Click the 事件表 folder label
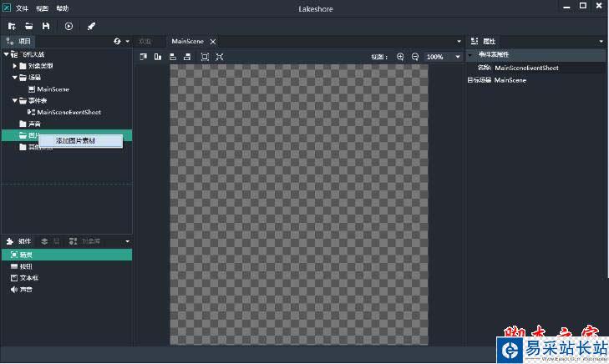This screenshot has width=609, height=364. 38,100
